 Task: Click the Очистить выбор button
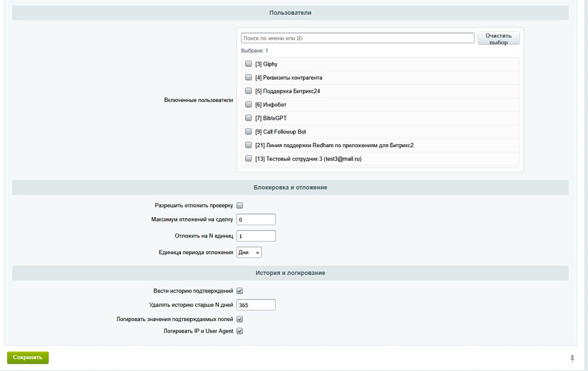pos(498,39)
